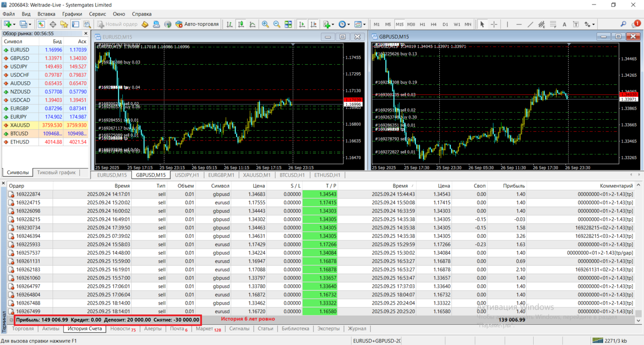644x345 pixels.
Task: Switch chart to candlestick mode
Action: pyautogui.click(x=241, y=24)
